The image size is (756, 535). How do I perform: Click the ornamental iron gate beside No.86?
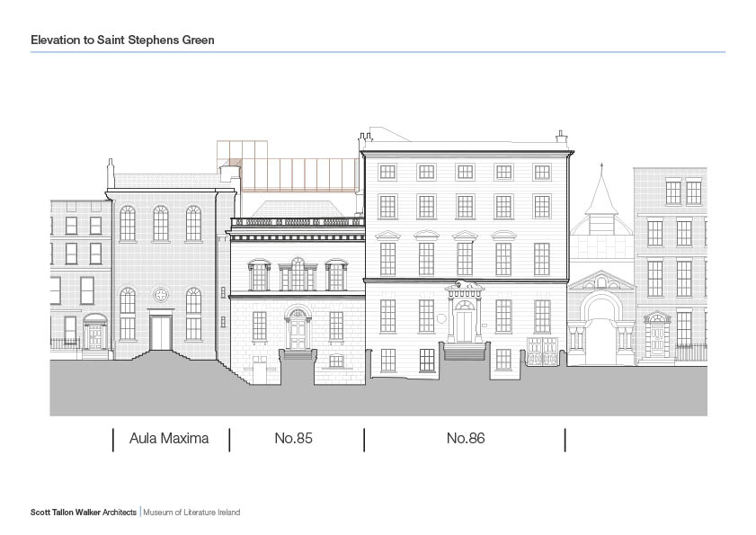(x=542, y=352)
